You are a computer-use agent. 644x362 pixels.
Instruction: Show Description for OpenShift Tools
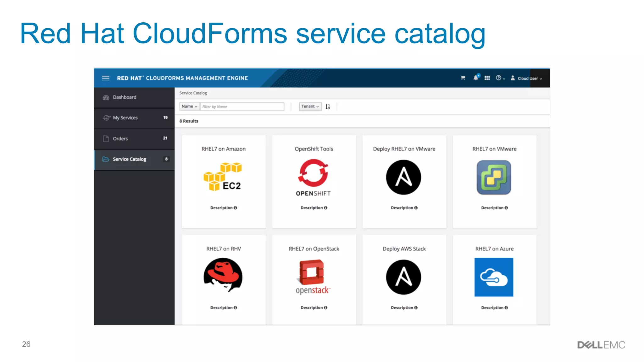[314, 208]
